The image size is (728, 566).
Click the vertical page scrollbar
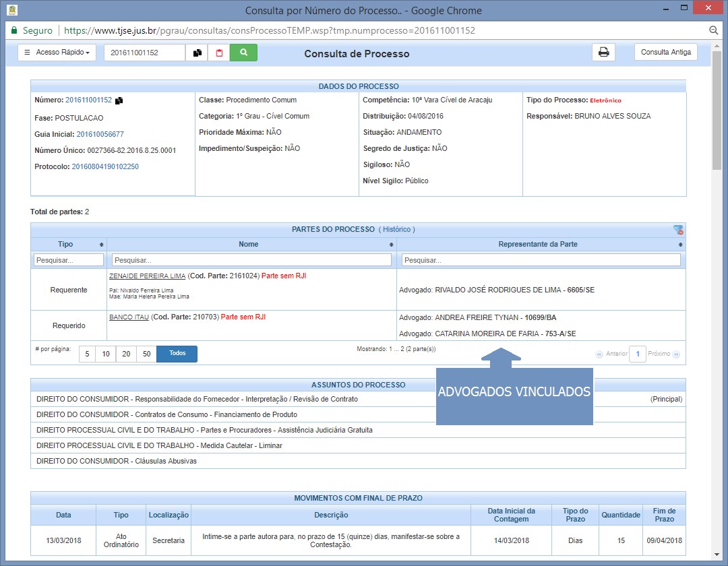pos(717,135)
